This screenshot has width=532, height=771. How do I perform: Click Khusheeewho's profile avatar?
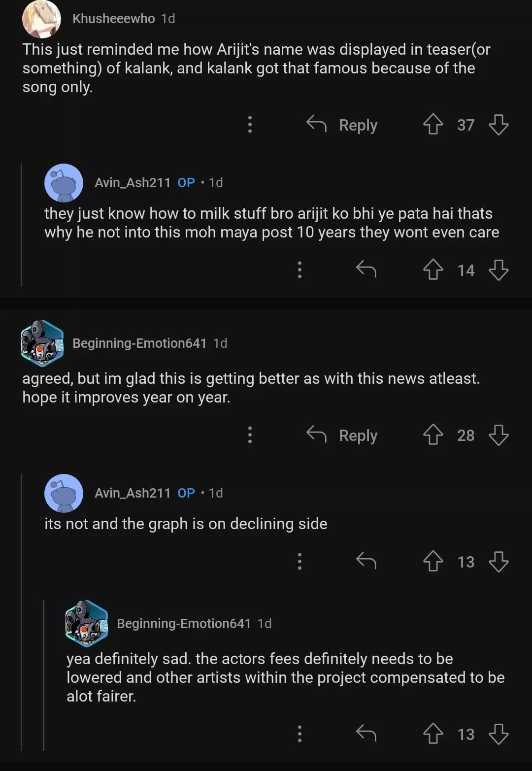click(x=41, y=19)
